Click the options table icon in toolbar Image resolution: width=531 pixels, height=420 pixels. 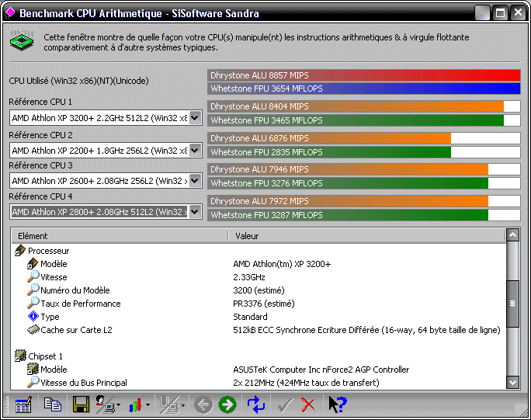point(23,404)
